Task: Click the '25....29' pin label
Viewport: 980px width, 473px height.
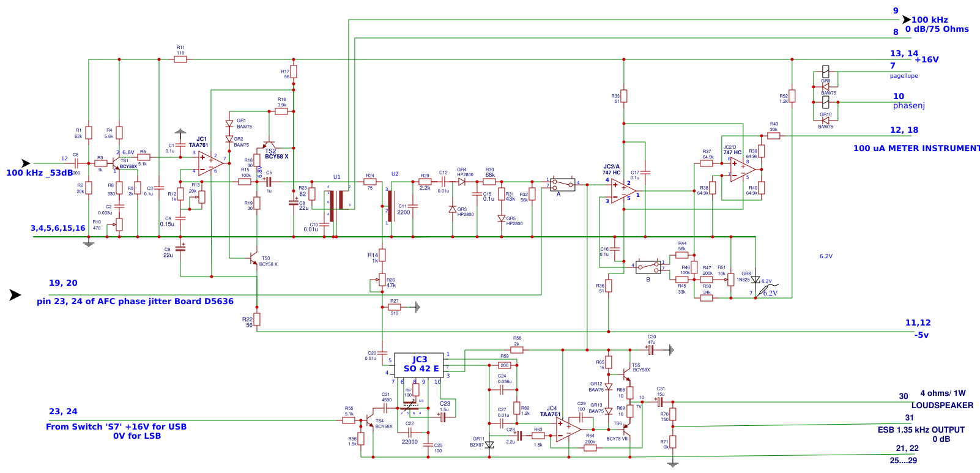Action: coord(904,460)
